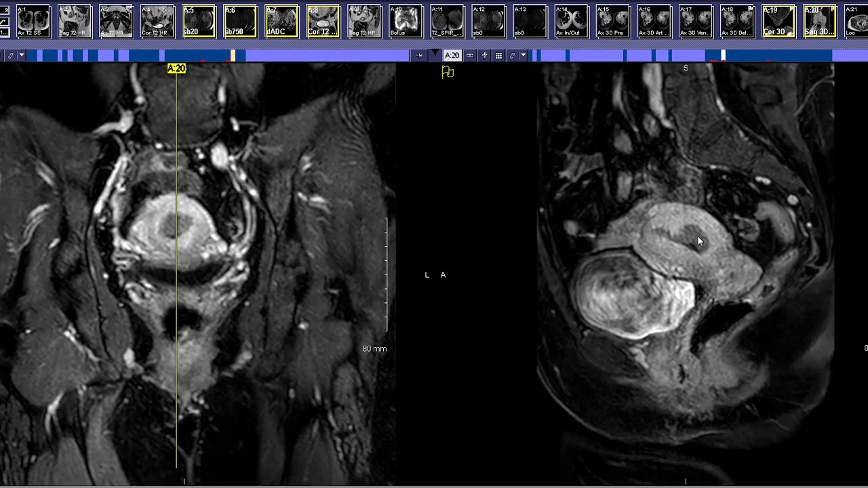This screenshot has height=488, width=868.
Task: Click the chain link icon beside A:20
Action: coord(470,56)
